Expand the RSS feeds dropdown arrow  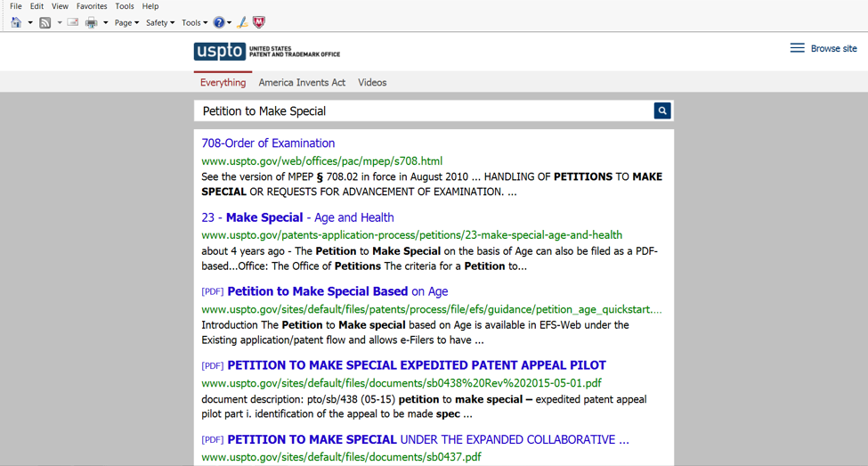pos(60,22)
